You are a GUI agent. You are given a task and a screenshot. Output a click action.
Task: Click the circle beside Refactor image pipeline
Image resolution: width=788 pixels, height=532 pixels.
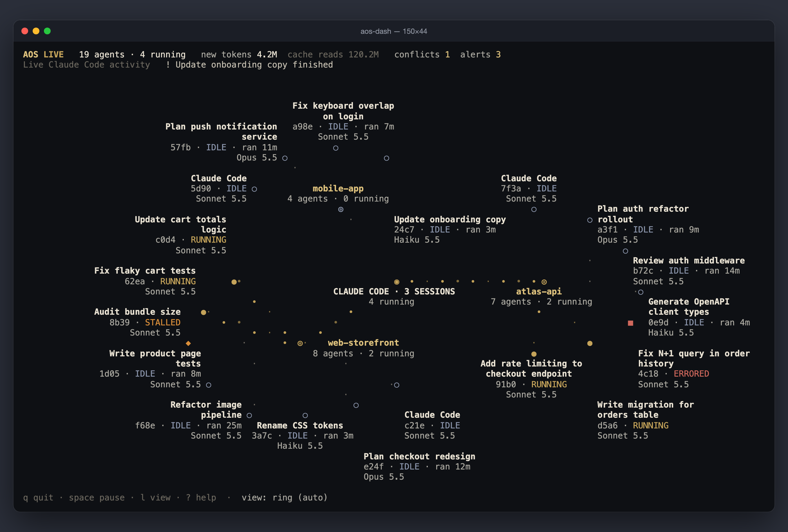(x=249, y=415)
